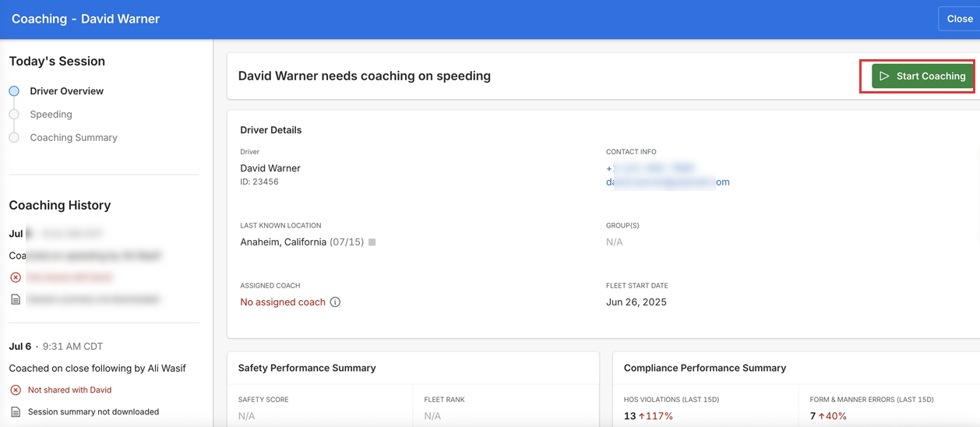Click info icon beside No assigned coach
The width and height of the screenshot is (980, 427).
(x=335, y=302)
